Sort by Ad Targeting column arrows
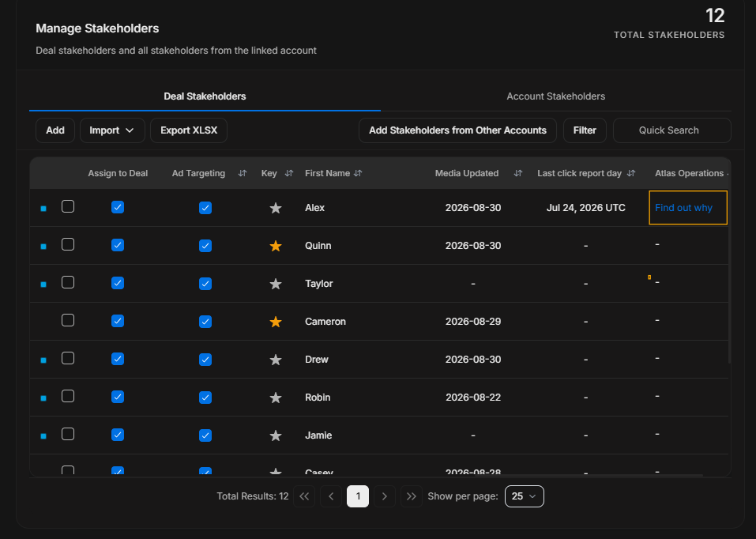 pyautogui.click(x=243, y=173)
